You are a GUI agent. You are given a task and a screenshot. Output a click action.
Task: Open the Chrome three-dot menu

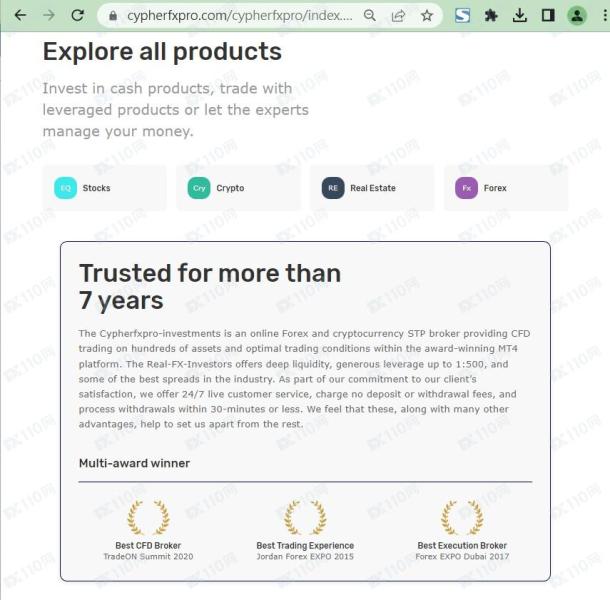(605, 16)
